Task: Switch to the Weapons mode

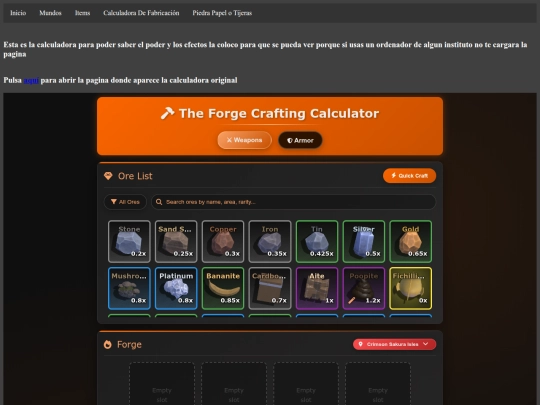Action: (245, 140)
